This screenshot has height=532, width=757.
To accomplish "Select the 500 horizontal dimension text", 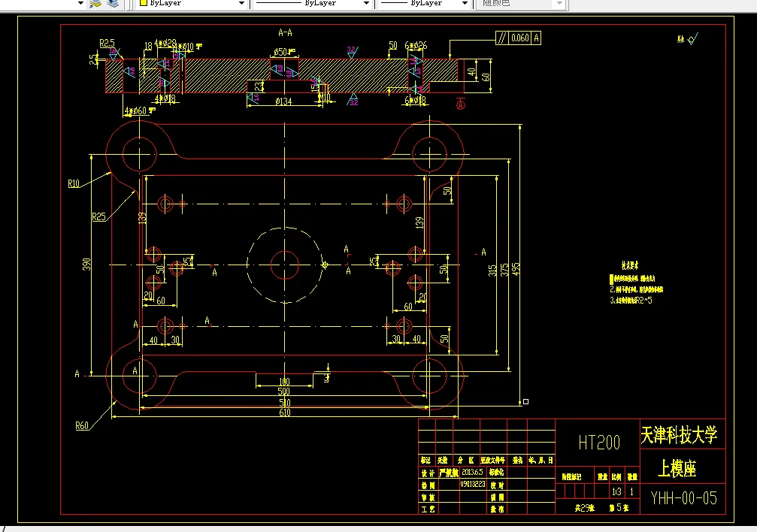I will (284, 391).
